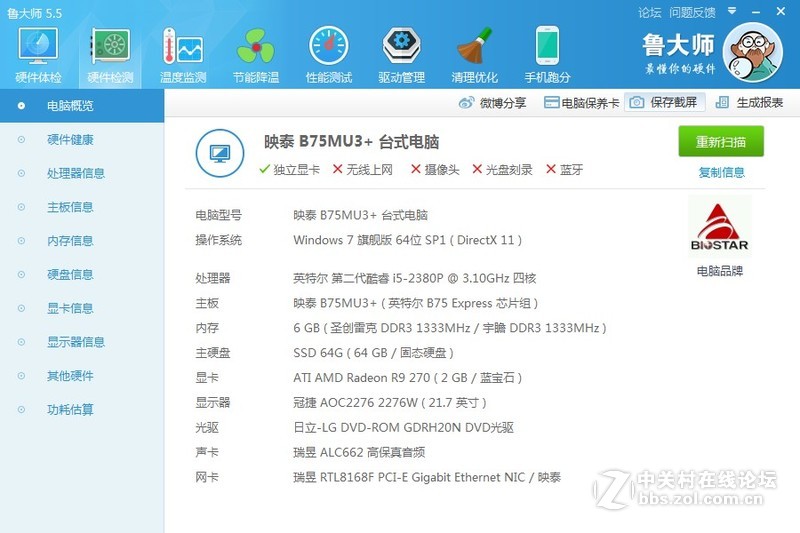Close the 鲁大师 window
The image size is (800, 533).
781,11
